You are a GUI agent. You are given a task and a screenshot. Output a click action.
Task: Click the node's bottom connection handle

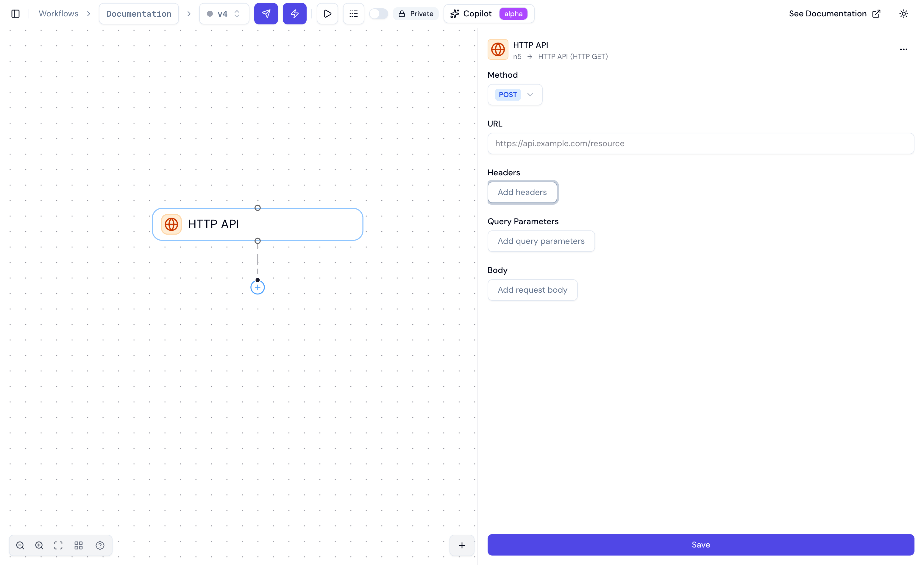pyautogui.click(x=258, y=241)
